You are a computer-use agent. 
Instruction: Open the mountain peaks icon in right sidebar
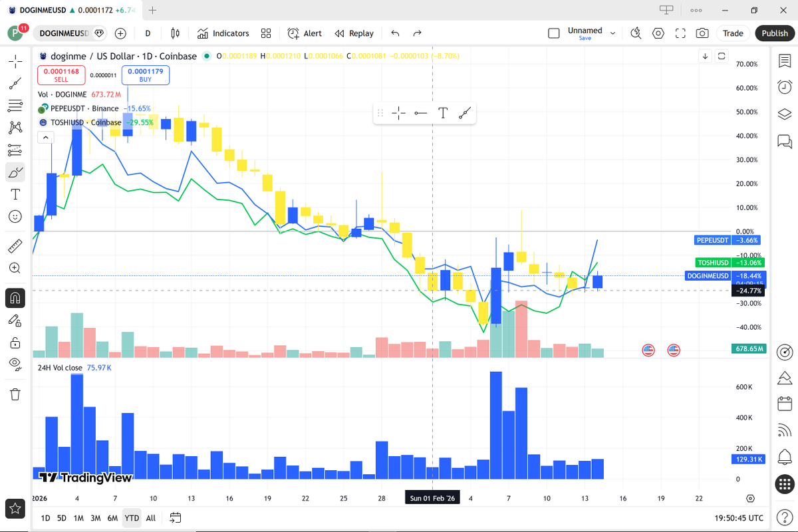(785, 378)
